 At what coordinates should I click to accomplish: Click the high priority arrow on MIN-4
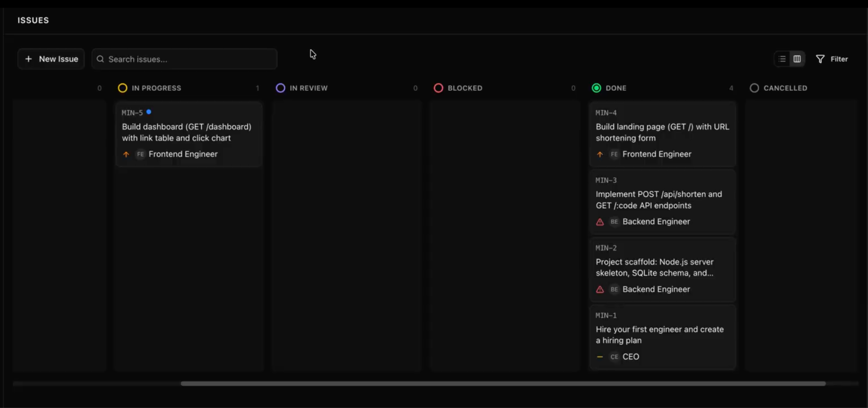[600, 154]
